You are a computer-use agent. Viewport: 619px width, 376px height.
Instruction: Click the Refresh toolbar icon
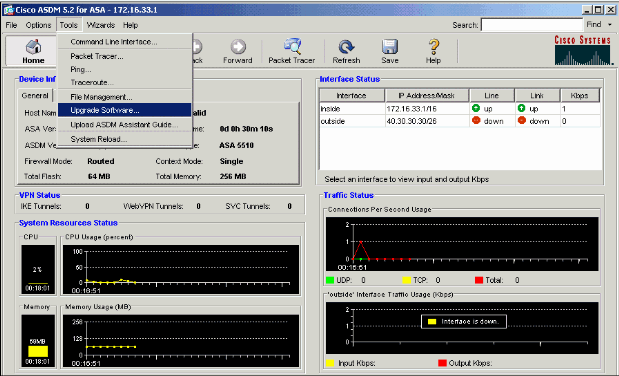tap(346, 47)
